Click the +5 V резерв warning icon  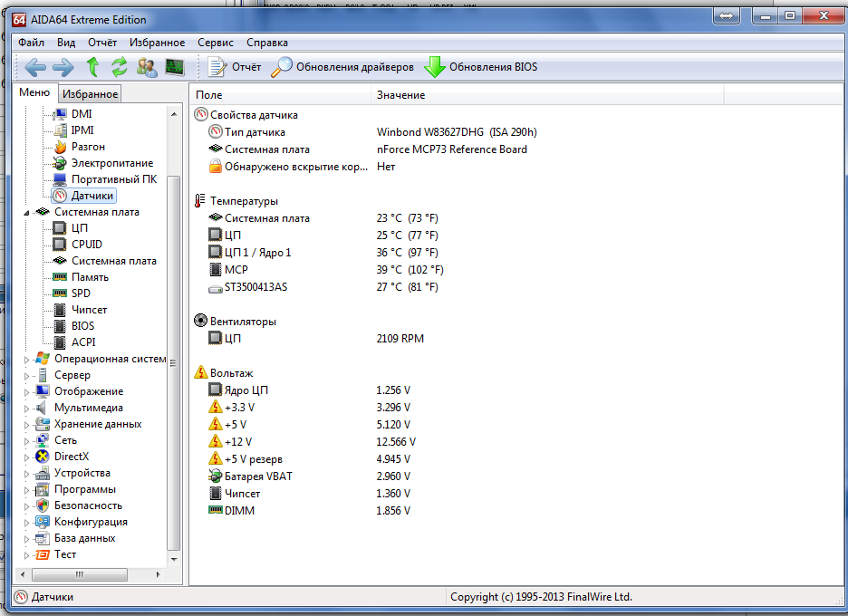point(216,458)
